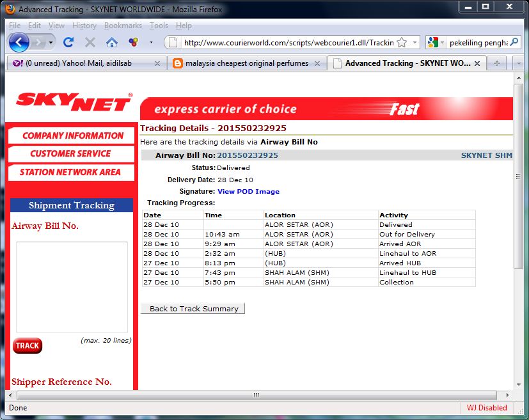The width and height of the screenshot is (529, 420).
Task: Click the Airway Bill No. text area
Action: [x=72, y=287]
